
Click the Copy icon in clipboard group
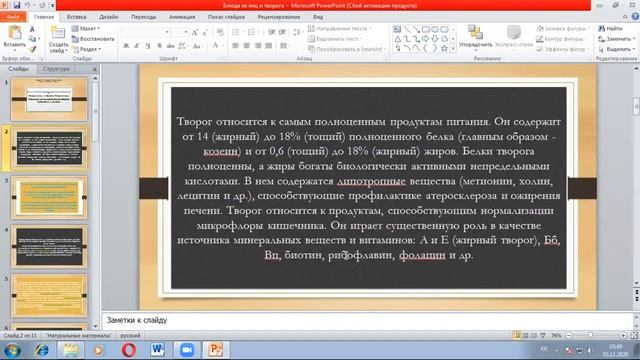point(32,39)
